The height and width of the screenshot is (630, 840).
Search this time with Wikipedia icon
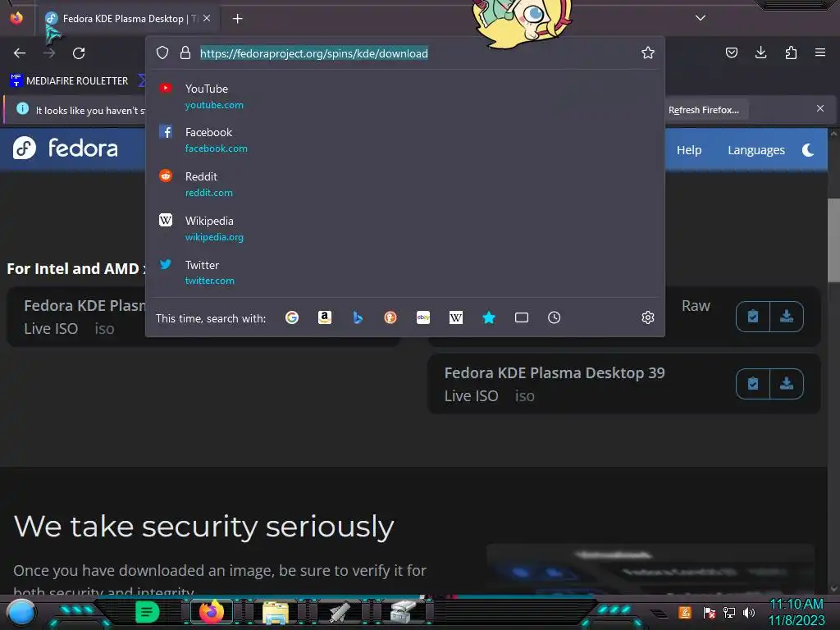456,317
